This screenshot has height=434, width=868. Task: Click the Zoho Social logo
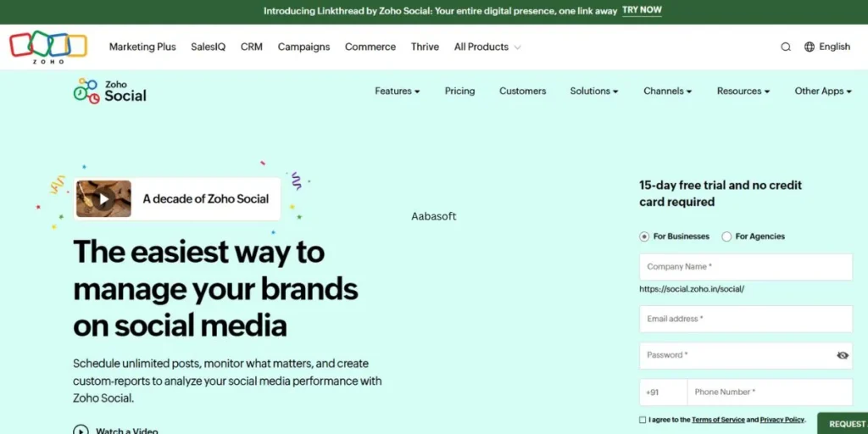click(x=109, y=91)
